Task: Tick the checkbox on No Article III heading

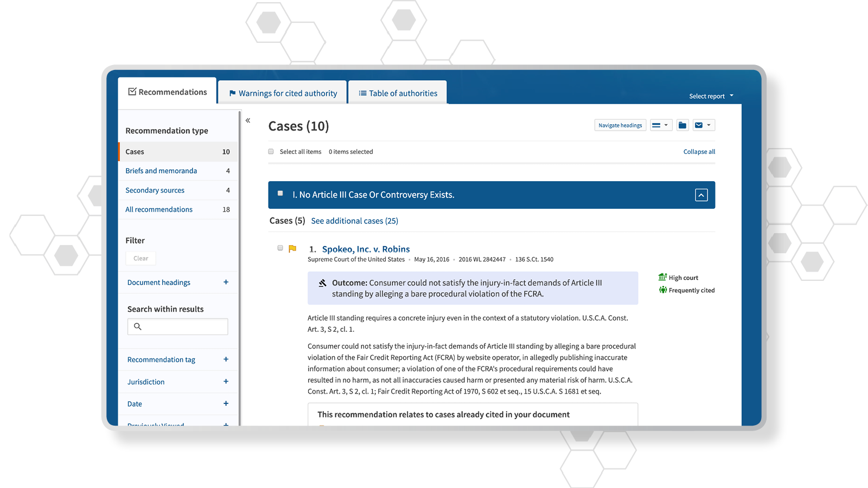Action: click(280, 194)
